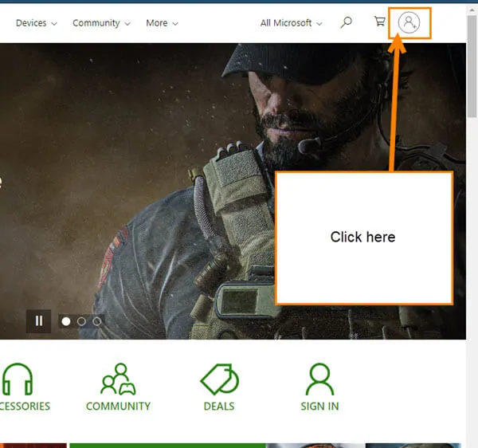The image size is (478, 448).
Task: Select the third carousel slide dot
Action: tap(97, 321)
